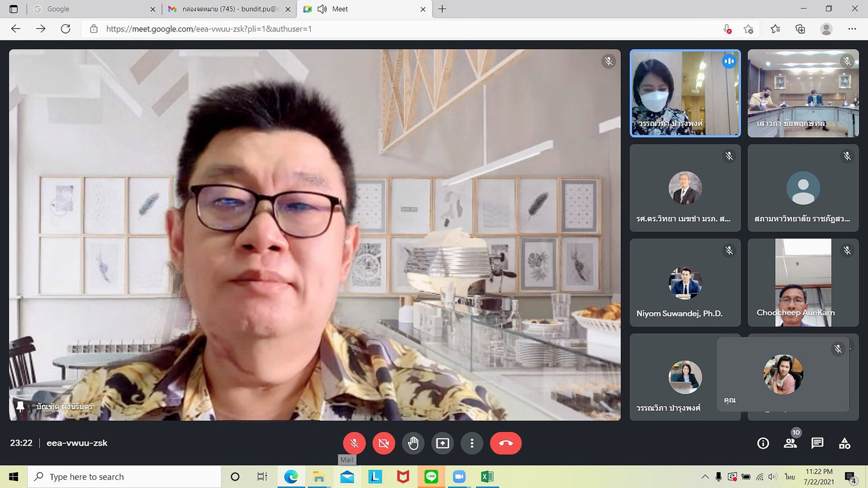
Task: Open the LINE app from the taskbar
Action: [431, 477]
